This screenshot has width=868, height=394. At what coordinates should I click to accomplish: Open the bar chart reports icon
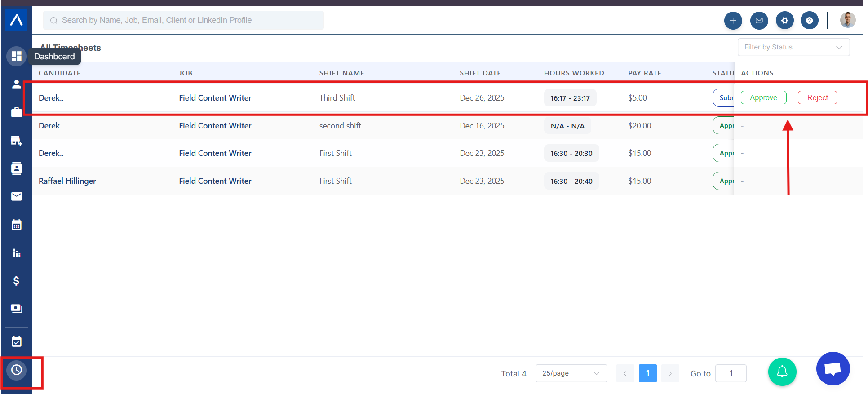pyautogui.click(x=17, y=253)
